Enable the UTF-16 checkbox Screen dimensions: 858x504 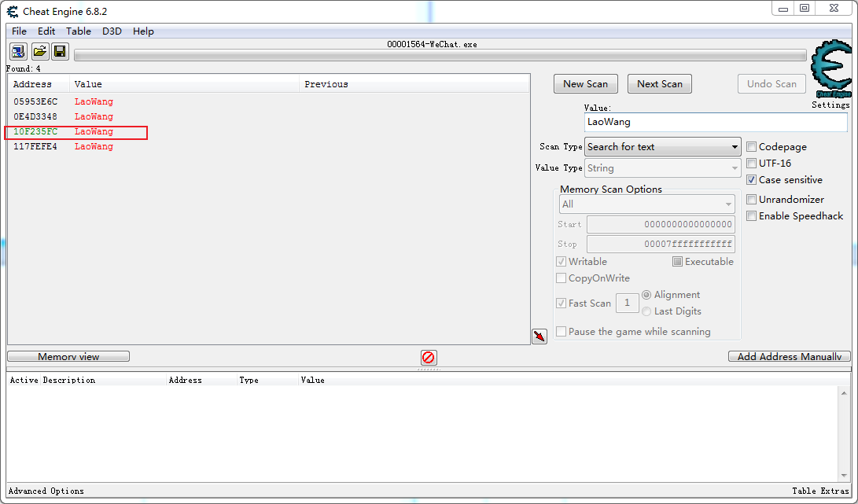coord(752,163)
